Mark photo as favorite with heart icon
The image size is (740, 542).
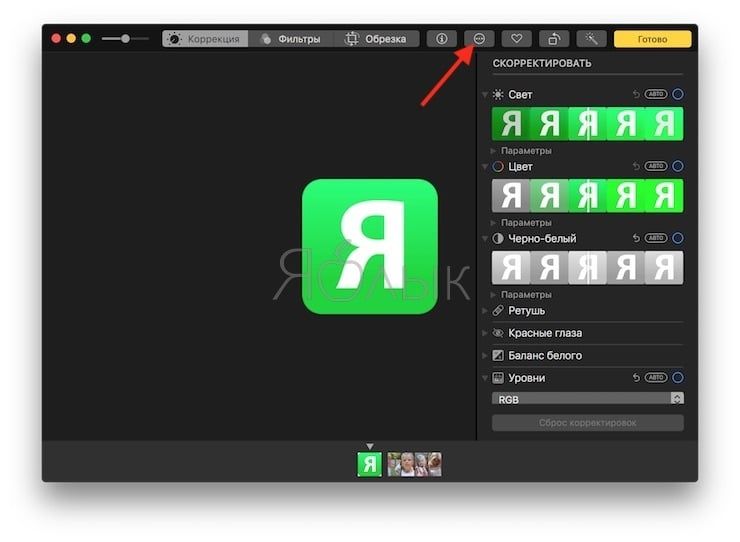tap(516, 39)
